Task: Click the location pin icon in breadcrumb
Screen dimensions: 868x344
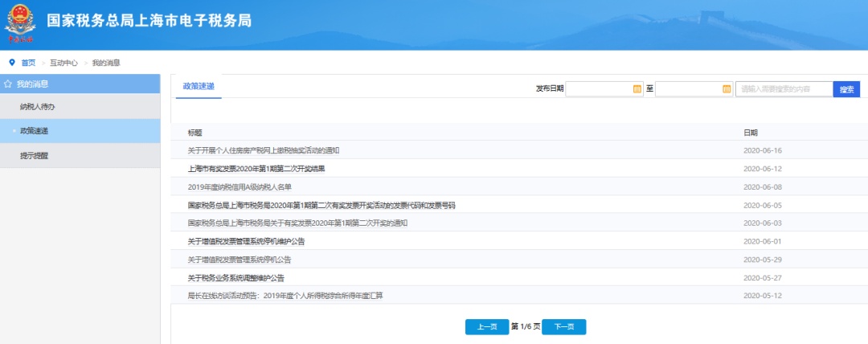Action: coord(11,62)
